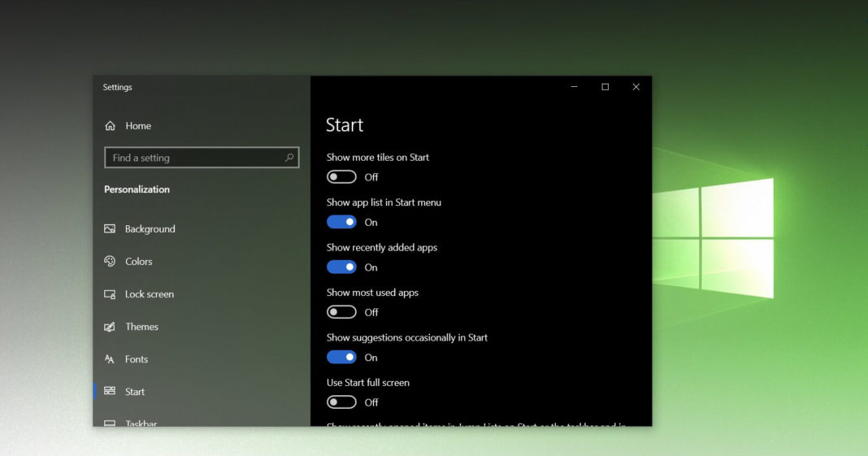This screenshot has width=868, height=456.
Task: Click 'Show app list in Start menu' label
Action: pos(384,202)
